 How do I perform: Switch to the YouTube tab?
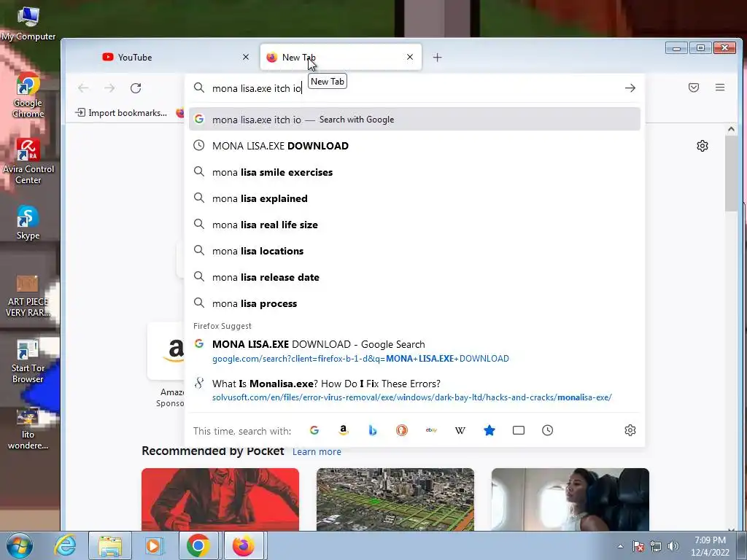174,57
